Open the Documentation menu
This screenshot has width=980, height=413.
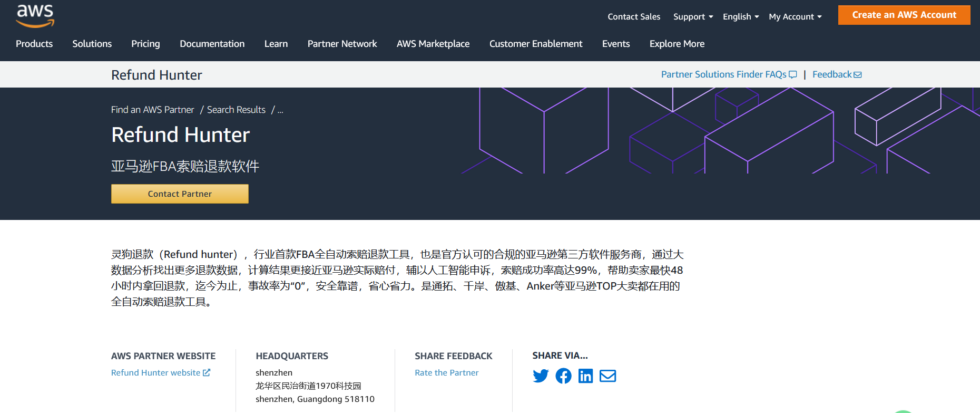[212, 44]
